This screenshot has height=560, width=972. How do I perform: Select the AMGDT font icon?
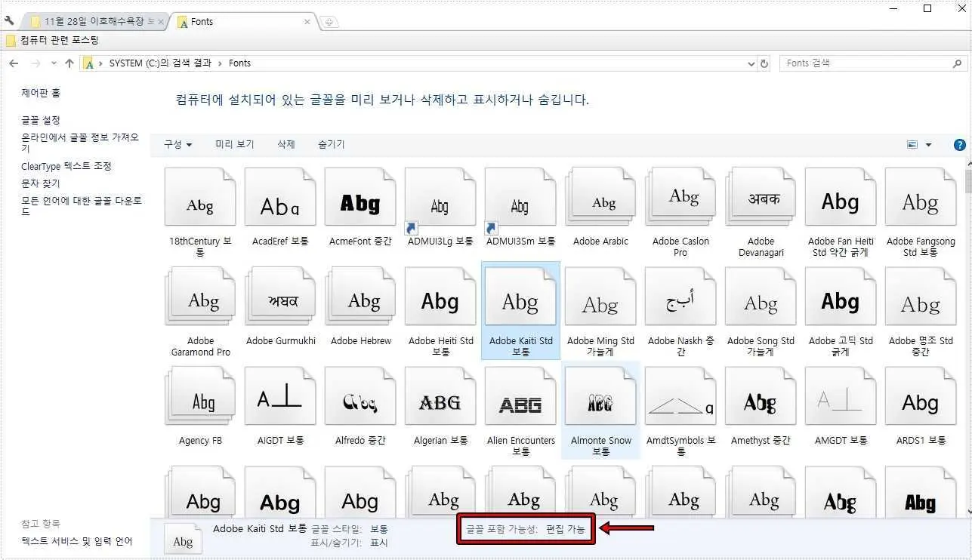(841, 396)
